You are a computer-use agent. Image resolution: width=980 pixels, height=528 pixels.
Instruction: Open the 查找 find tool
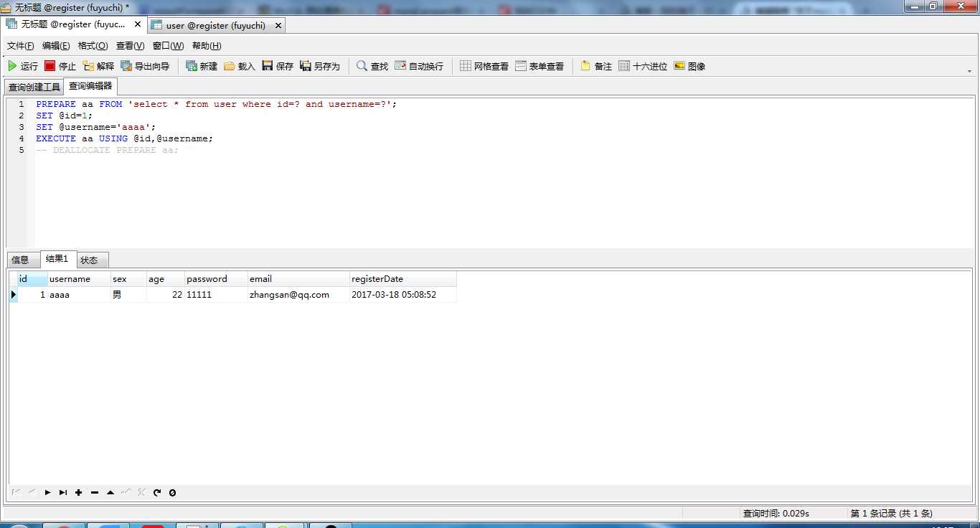[x=372, y=66]
